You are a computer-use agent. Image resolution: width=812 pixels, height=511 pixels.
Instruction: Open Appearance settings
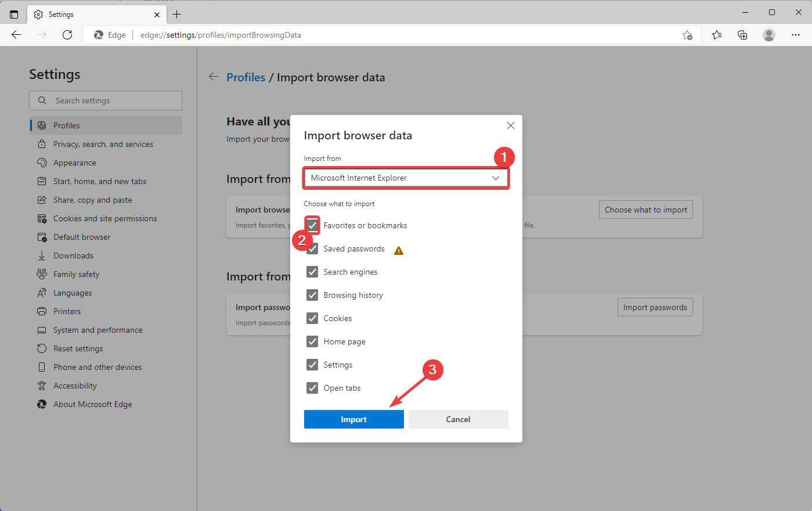[x=106, y=163]
